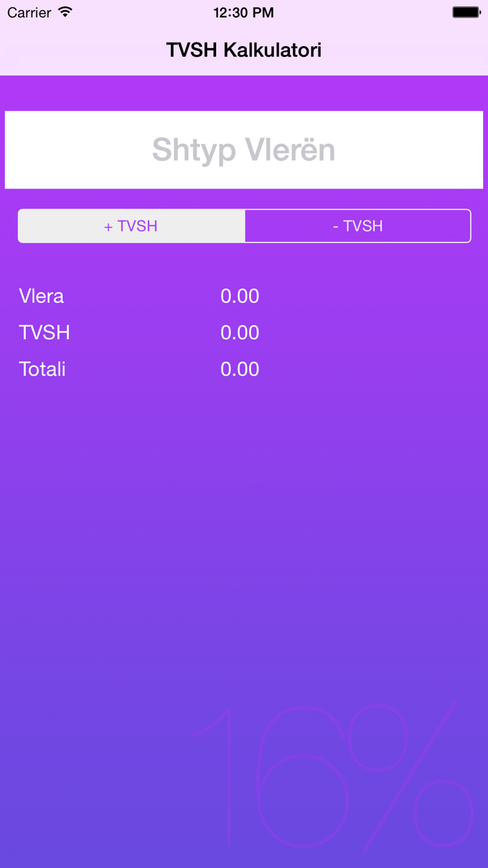Screen dimensions: 488x868
Task: Tap the Vlera row label
Action: [41, 296]
